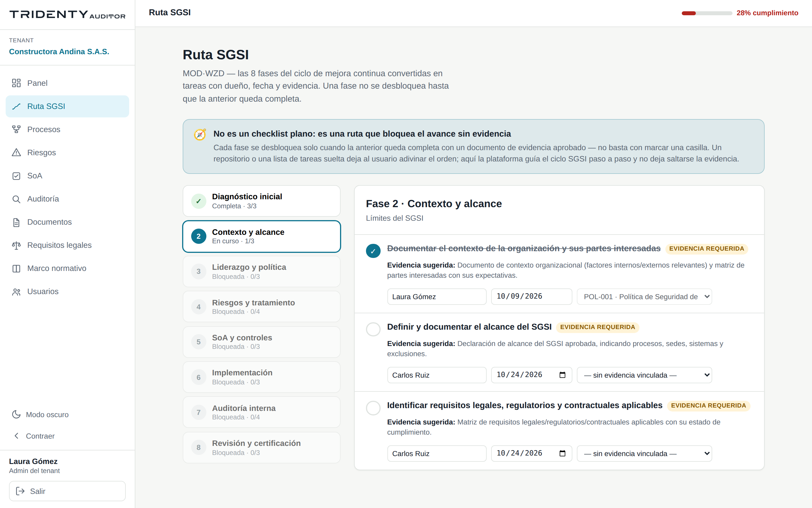
Task: Click the Requisitos legales scales icon
Action: click(x=16, y=245)
